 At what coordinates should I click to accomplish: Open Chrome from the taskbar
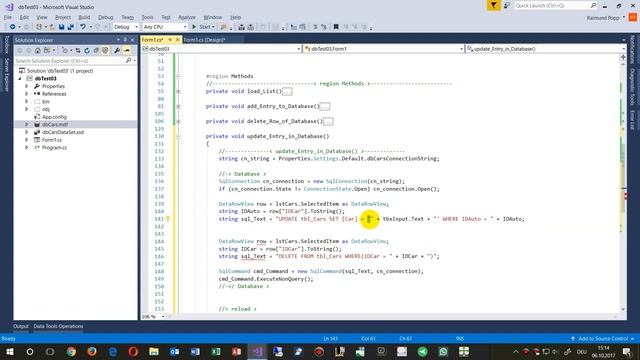[71, 351]
